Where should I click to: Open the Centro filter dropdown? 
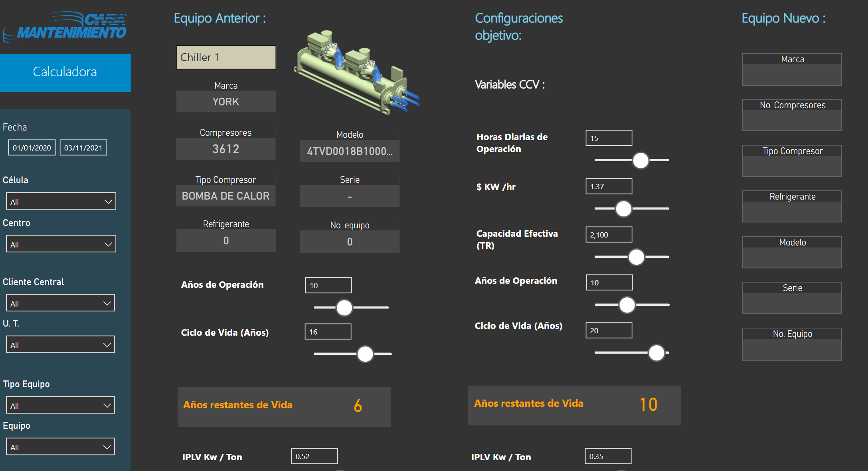[61, 243]
